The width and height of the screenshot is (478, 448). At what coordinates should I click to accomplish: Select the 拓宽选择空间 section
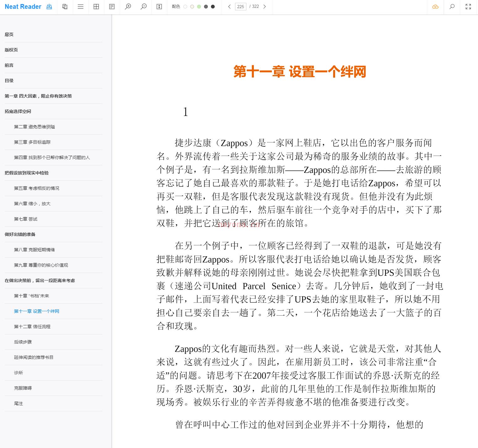(x=18, y=111)
